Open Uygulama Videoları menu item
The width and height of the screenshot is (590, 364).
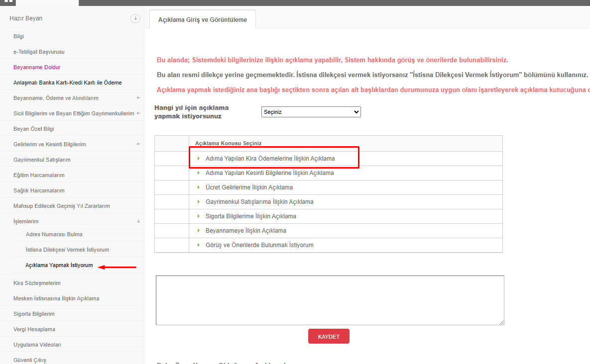click(x=37, y=345)
